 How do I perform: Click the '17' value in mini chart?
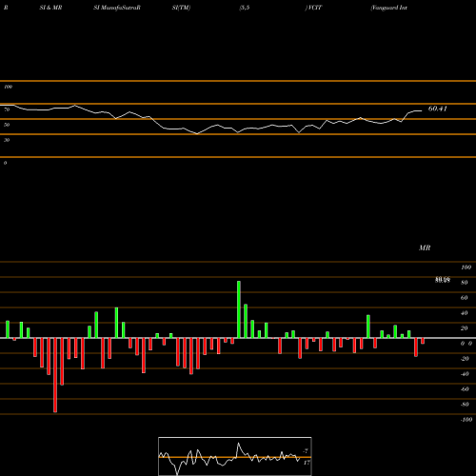(307, 463)
